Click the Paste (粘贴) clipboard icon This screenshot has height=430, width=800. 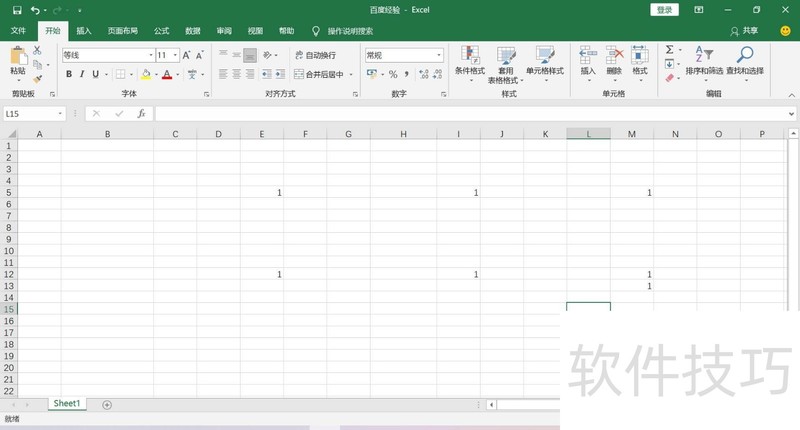17,59
